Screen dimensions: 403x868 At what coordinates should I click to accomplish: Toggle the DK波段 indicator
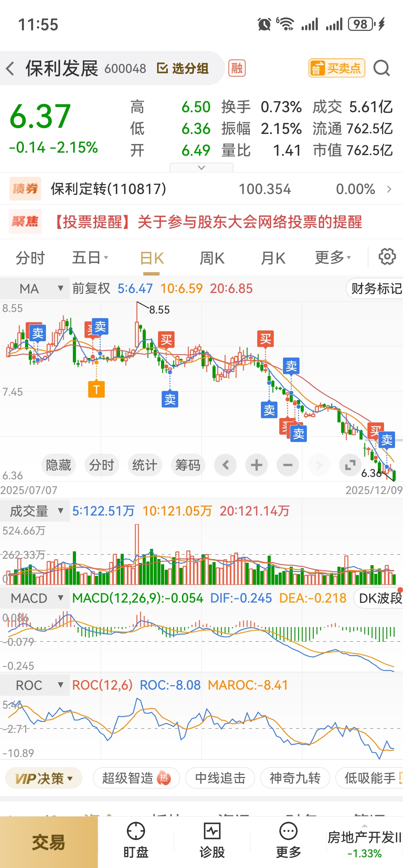(x=379, y=598)
